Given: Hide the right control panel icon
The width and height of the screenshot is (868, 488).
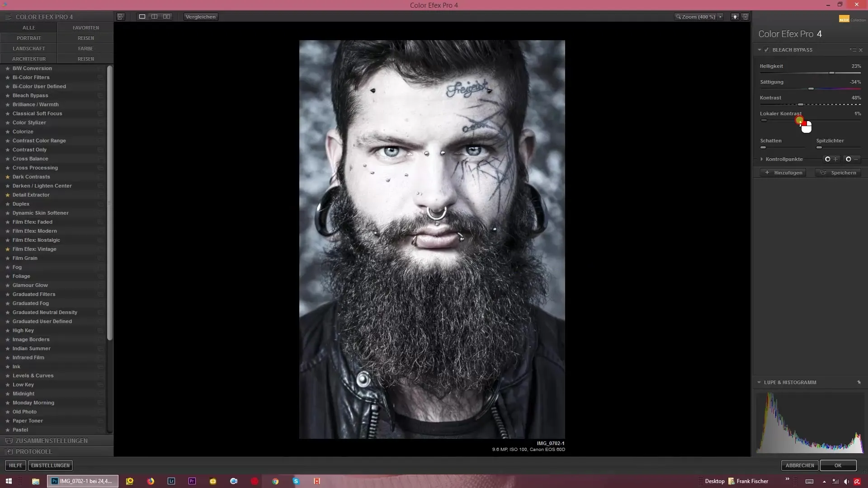Looking at the screenshot, I should point(745,17).
